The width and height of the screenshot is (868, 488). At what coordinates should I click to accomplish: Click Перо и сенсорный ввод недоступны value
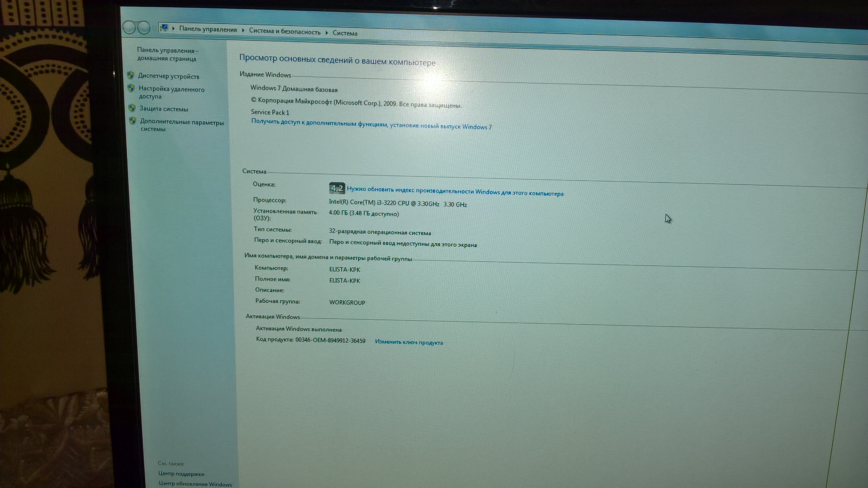pos(403,243)
